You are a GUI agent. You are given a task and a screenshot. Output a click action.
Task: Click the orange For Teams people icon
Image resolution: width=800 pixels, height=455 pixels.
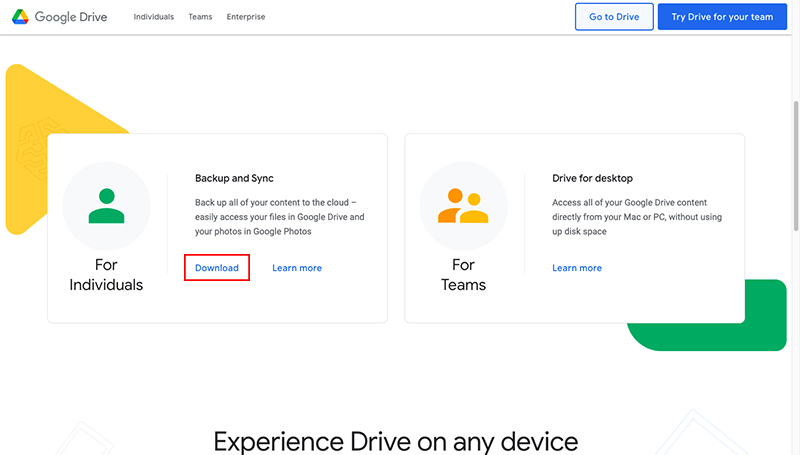464,206
